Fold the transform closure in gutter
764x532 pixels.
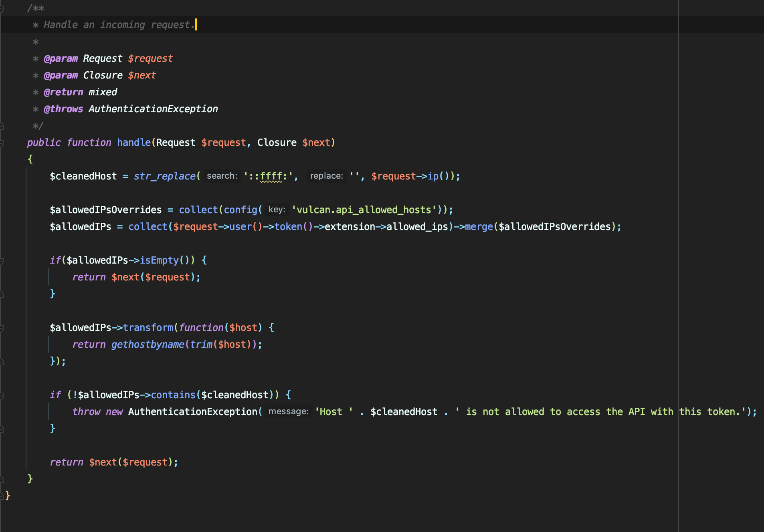[x=2, y=328]
